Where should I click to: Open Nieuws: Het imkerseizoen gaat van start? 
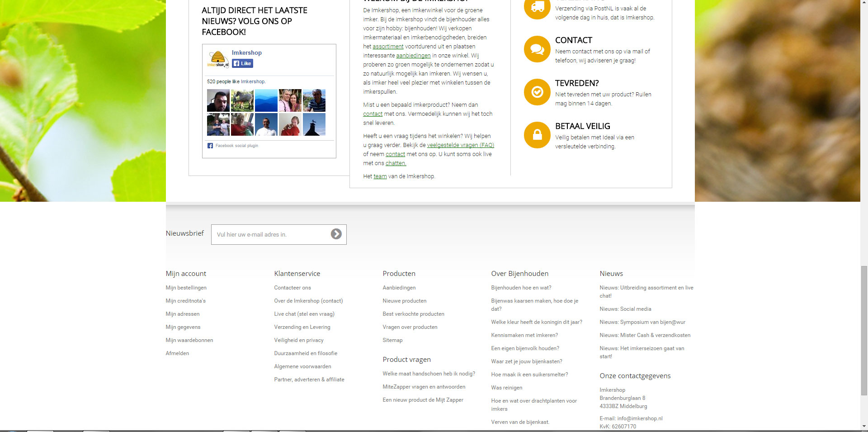(x=642, y=352)
